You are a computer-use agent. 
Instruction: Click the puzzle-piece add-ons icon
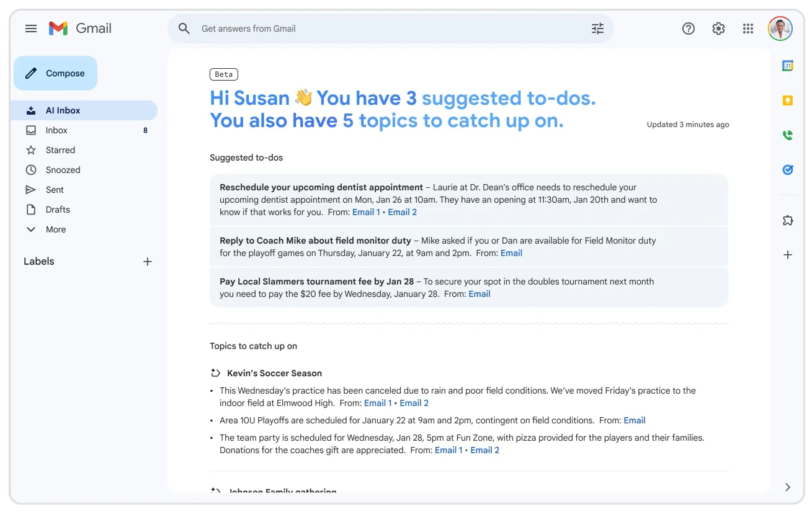pyautogui.click(x=787, y=220)
